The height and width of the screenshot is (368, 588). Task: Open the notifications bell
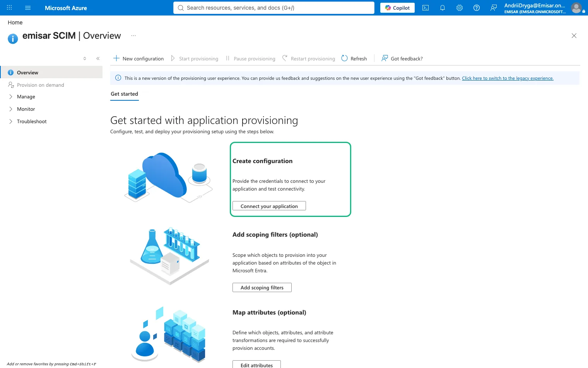443,8
